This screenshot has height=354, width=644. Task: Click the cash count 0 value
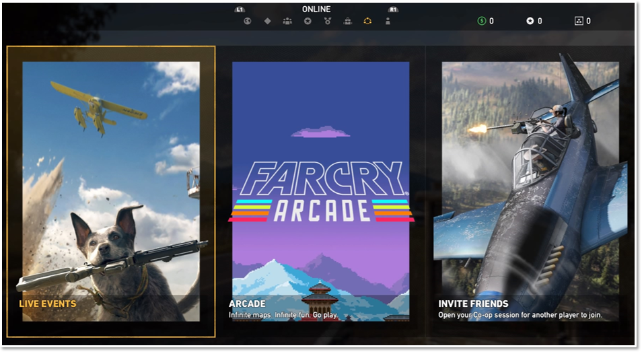[x=492, y=21]
